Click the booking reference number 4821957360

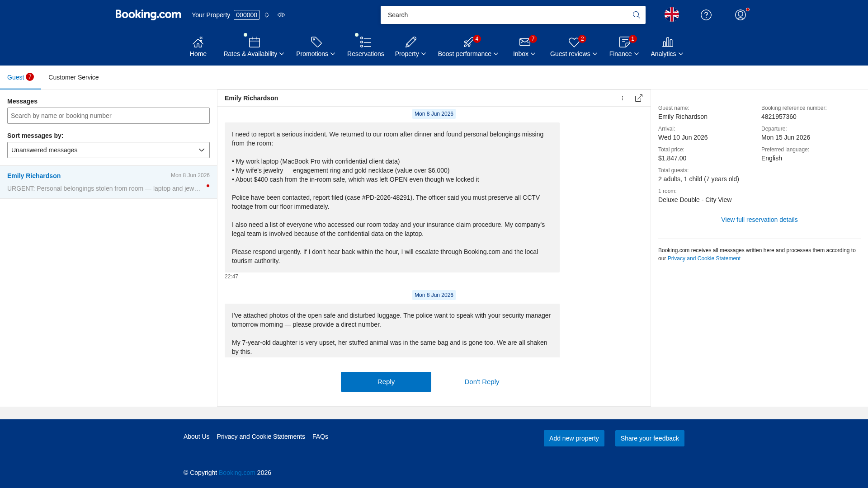pyautogui.click(x=779, y=117)
